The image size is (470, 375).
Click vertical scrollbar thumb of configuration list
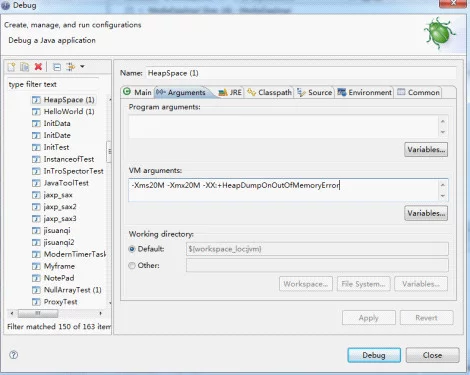pyautogui.click(x=109, y=152)
